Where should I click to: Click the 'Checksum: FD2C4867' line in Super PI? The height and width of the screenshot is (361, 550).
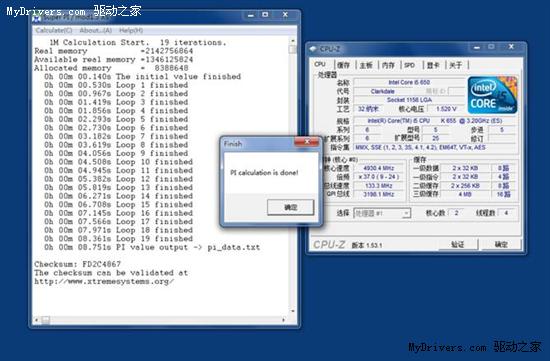click(x=78, y=264)
